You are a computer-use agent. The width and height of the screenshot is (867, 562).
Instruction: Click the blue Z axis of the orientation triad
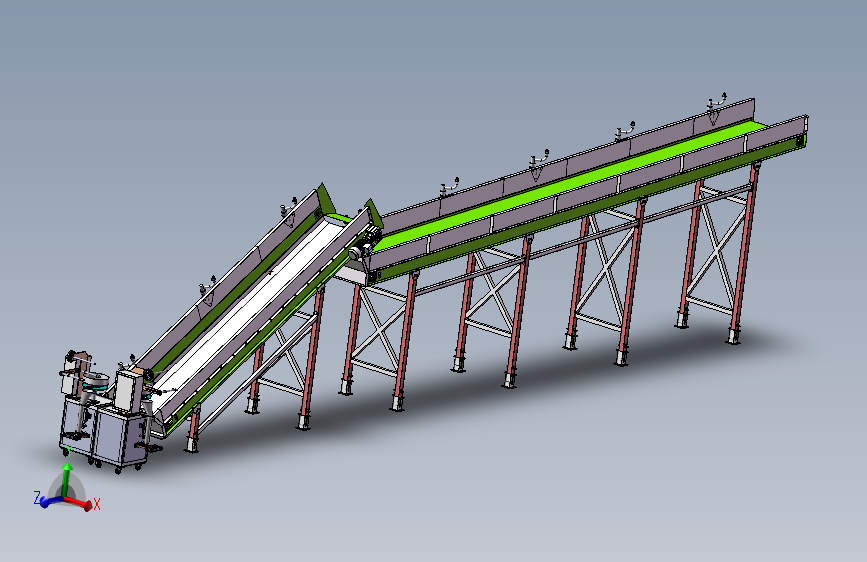coord(52,502)
